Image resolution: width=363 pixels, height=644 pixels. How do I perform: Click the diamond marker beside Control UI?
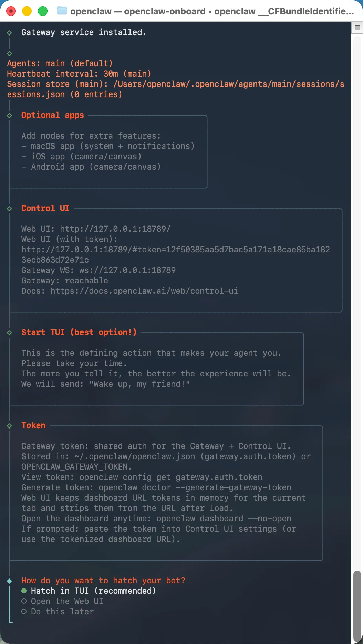tap(9, 209)
